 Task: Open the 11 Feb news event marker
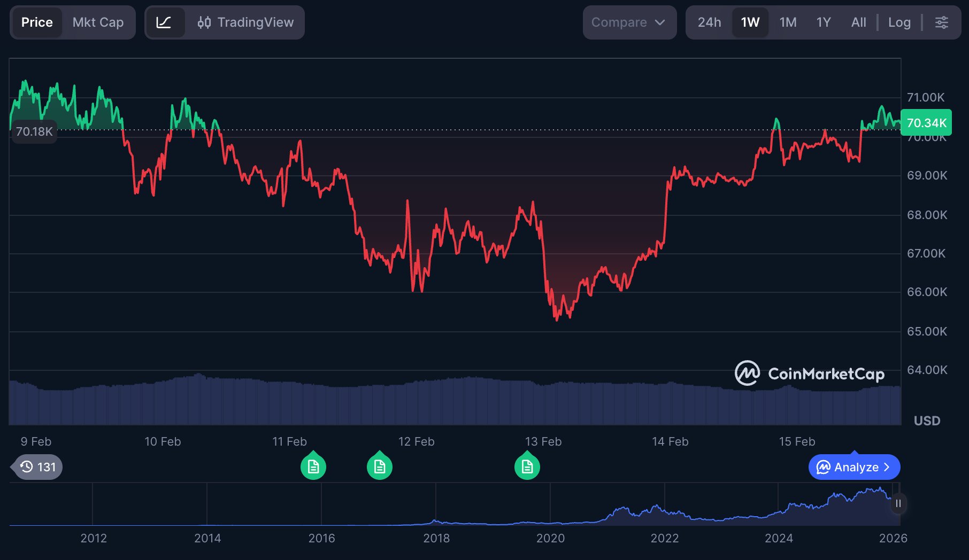(313, 467)
